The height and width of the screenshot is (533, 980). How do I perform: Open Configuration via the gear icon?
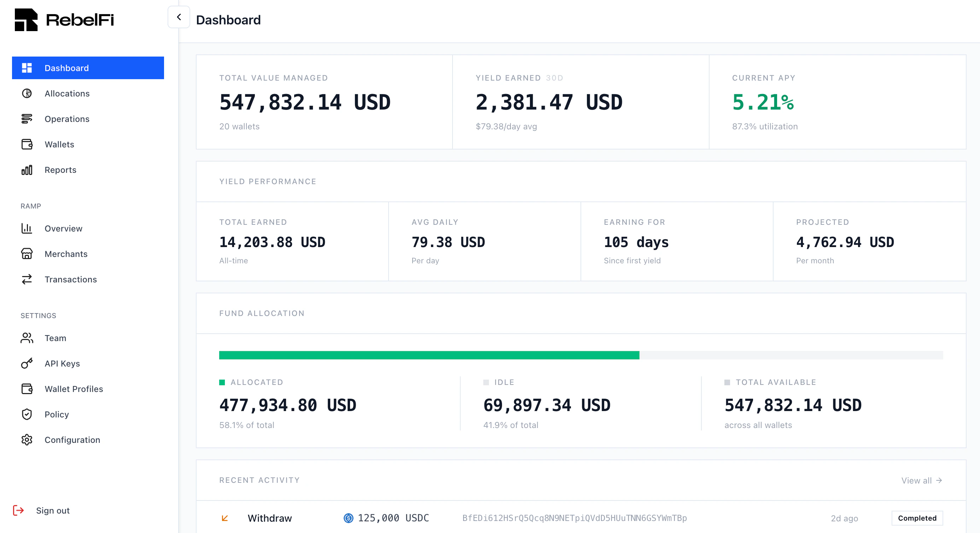pos(27,440)
